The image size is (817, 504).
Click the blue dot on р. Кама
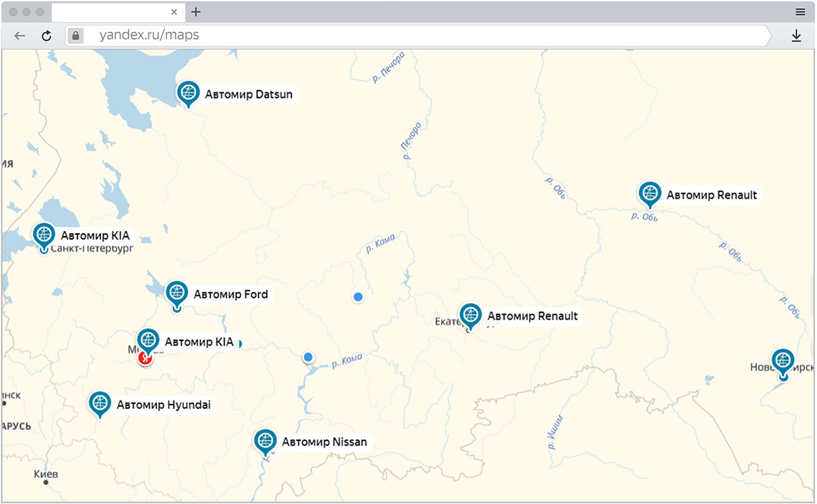click(x=308, y=357)
